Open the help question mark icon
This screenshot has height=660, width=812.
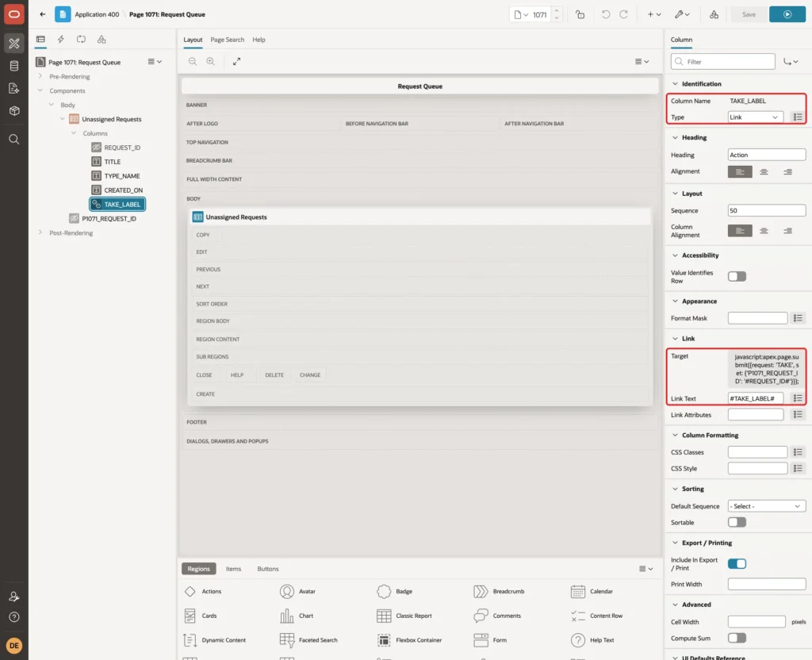coord(14,617)
